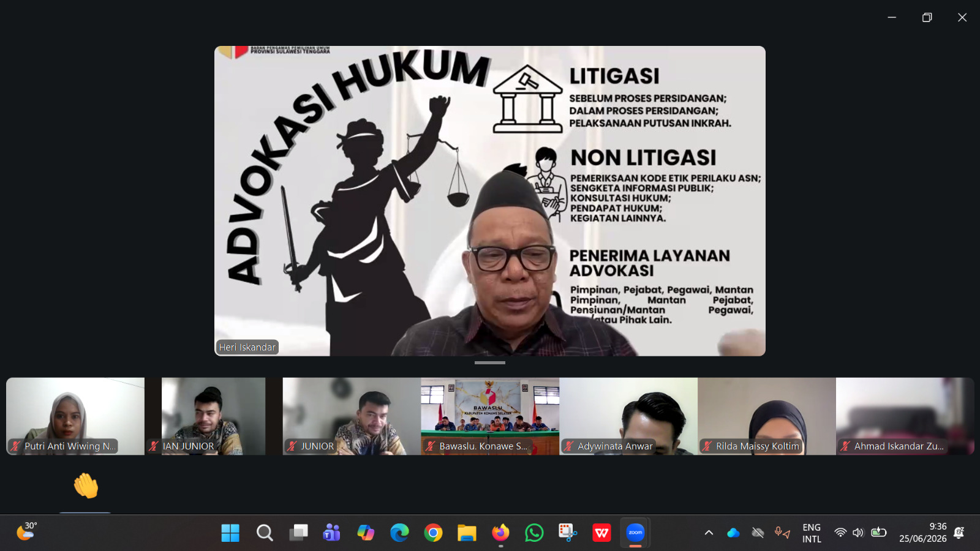Click the crossed-out cloud tray icon
This screenshot has width=980, height=551.
pyautogui.click(x=758, y=533)
